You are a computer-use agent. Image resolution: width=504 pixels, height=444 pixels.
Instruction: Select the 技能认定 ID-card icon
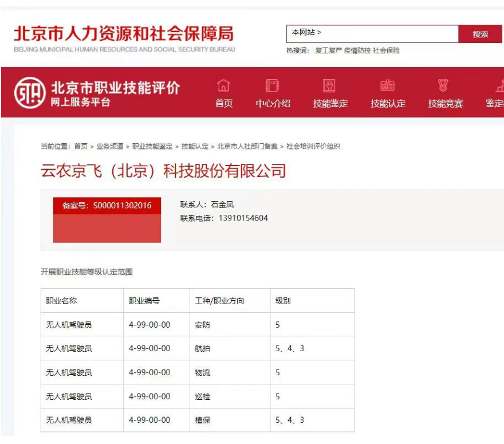(388, 86)
